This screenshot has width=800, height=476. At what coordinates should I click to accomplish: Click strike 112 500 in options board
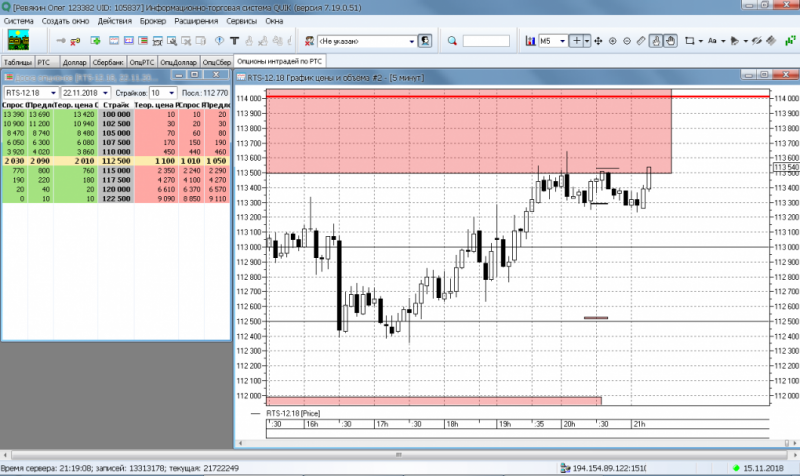116,161
